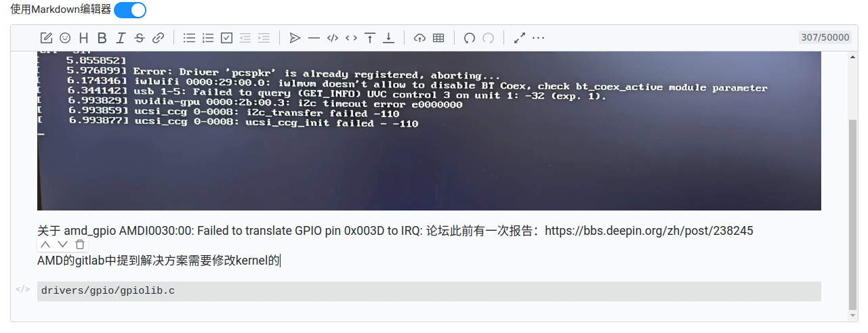Insert a task list checkbox
Image resolution: width=868 pixels, height=333 pixels.
pos(227,38)
